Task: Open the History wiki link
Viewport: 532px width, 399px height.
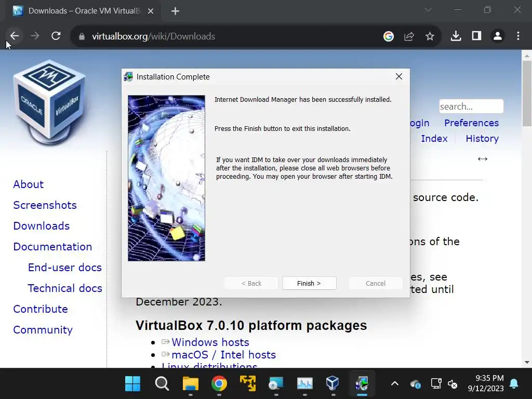Action: pyautogui.click(x=482, y=138)
